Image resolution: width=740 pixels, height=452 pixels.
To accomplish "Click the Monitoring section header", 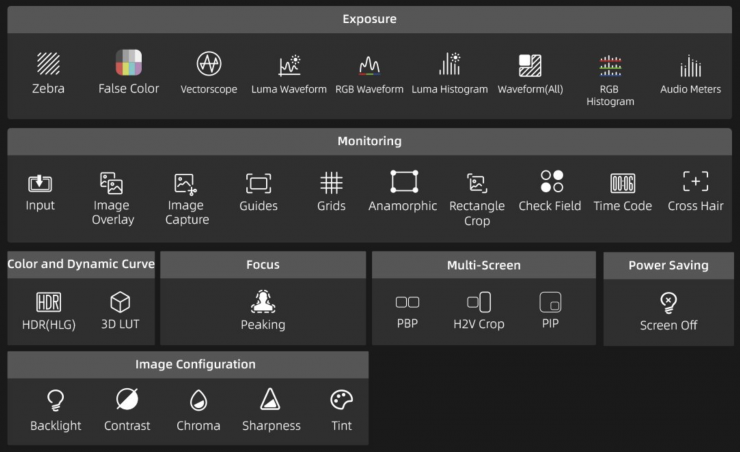I will (x=369, y=141).
